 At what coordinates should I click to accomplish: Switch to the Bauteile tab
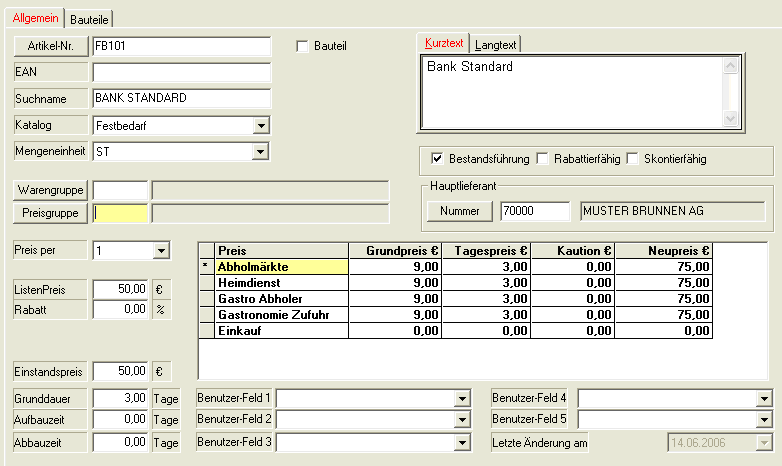[x=89, y=19]
